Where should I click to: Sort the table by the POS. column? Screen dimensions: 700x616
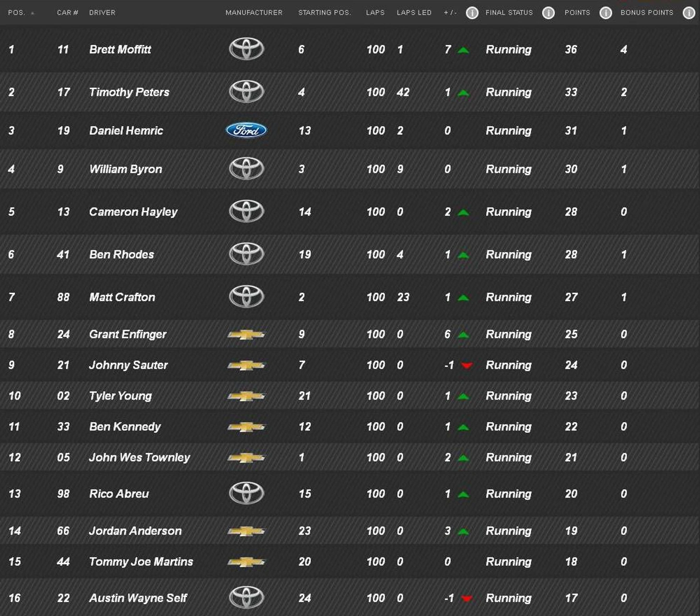[17, 12]
